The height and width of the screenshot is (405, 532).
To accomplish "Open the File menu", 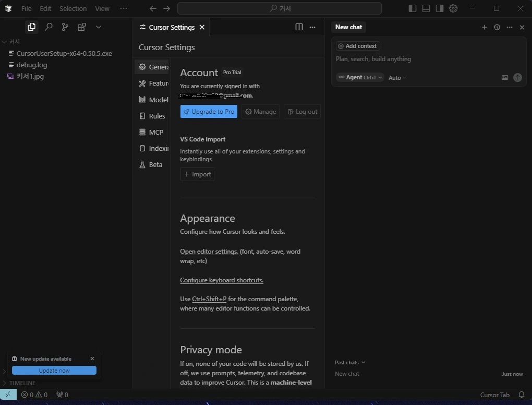I will click(x=26, y=8).
